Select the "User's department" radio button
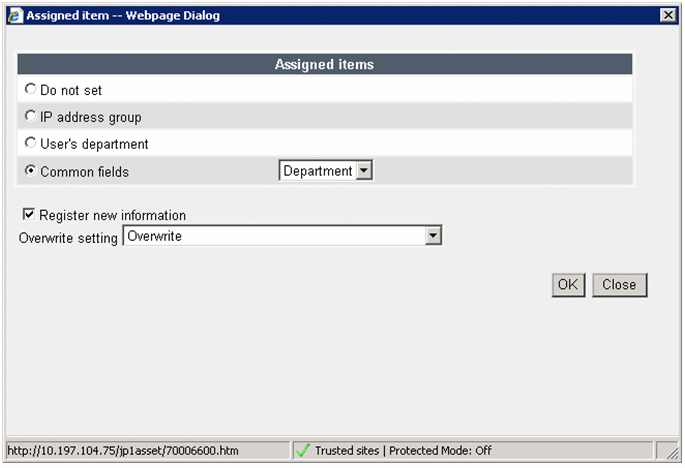The height and width of the screenshot is (468, 685). [x=30, y=144]
